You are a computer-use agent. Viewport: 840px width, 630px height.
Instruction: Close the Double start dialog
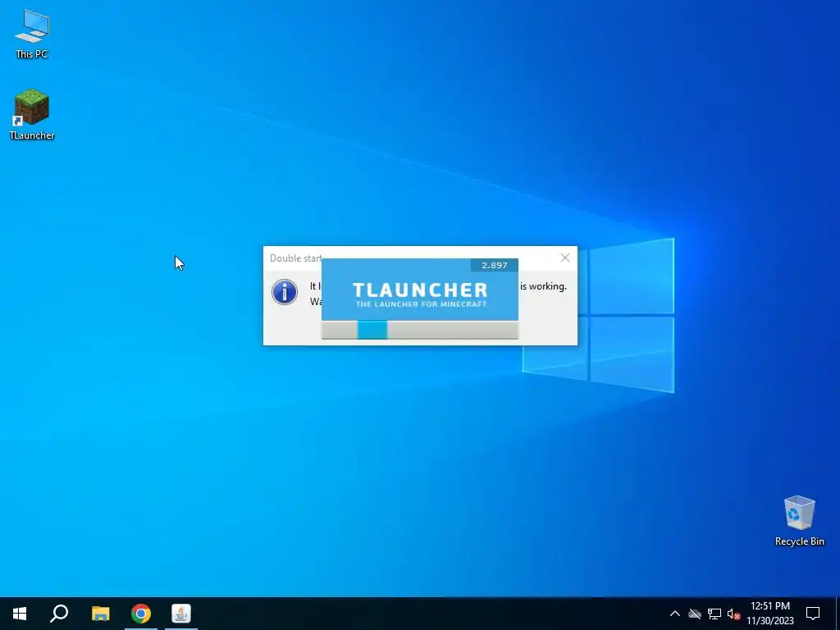click(x=564, y=258)
